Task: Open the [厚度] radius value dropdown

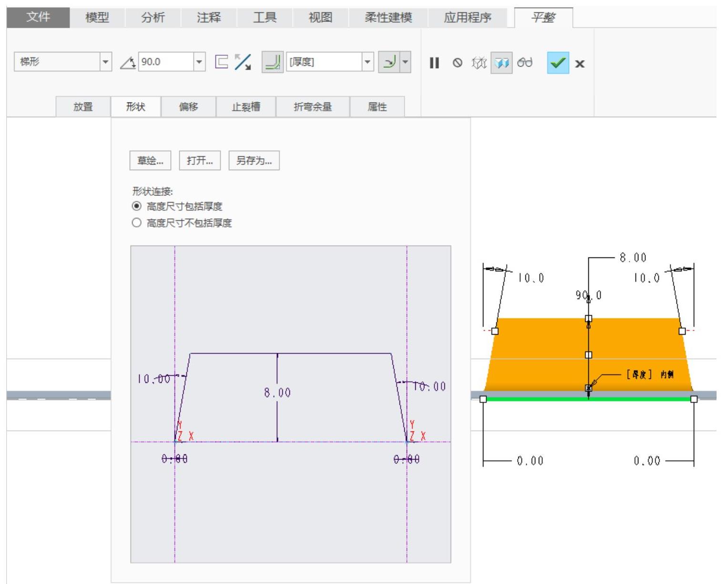Action: coord(367,62)
